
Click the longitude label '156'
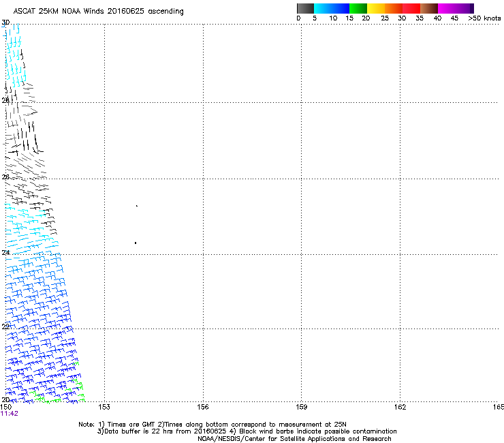203,407
